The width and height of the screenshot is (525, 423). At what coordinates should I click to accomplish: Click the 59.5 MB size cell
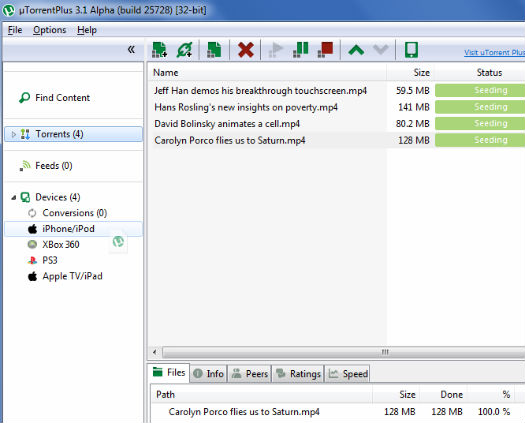(412, 91)
